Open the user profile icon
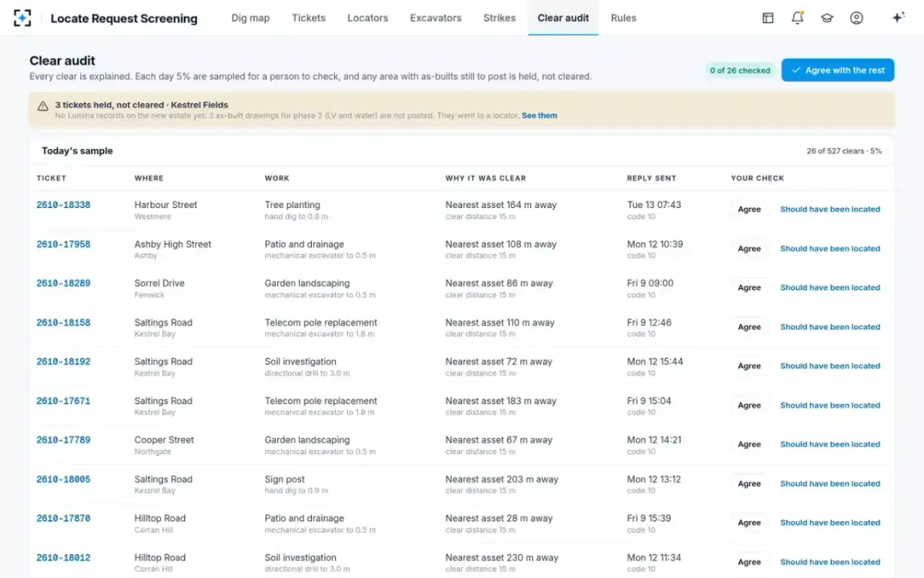The image size is (924, 578). click(856, 18)
